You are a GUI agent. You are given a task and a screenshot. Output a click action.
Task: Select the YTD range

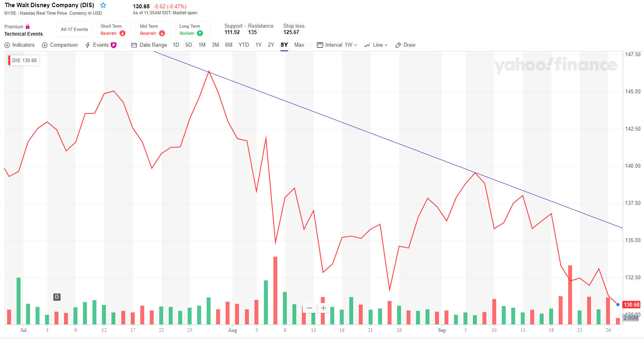(x=244, y=45)
